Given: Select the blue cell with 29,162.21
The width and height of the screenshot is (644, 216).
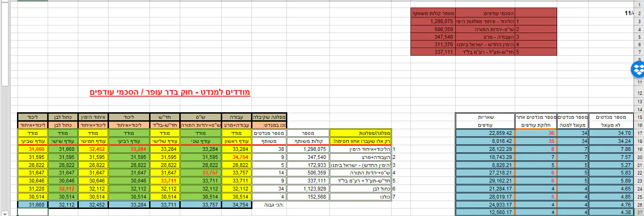Looking at the screenshot, I should click(x=485, y=181).
